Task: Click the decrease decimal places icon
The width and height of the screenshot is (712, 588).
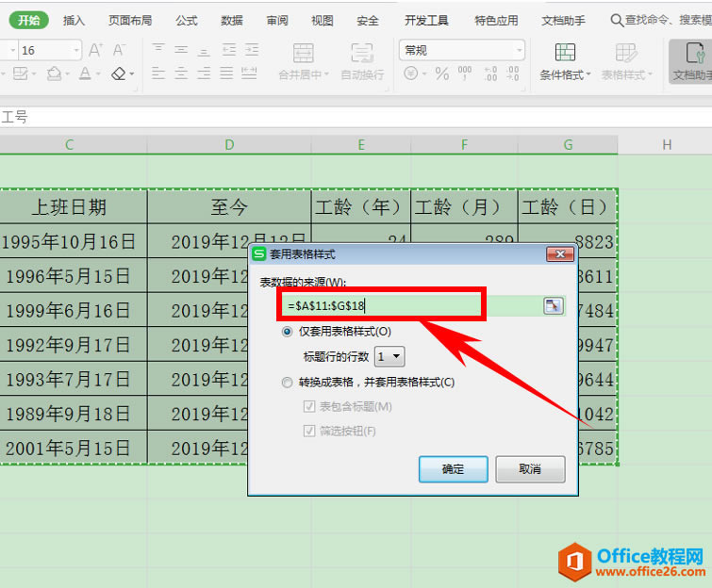Action: click(x=513, y=73)
